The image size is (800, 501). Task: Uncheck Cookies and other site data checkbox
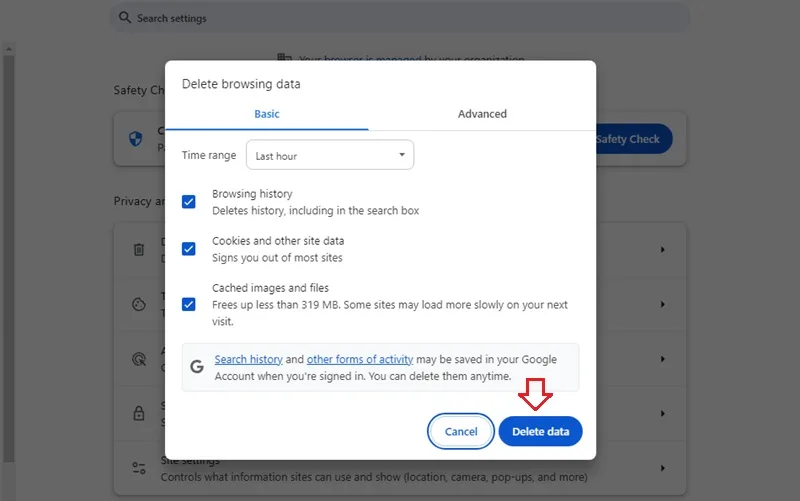[x=189, y=249]
